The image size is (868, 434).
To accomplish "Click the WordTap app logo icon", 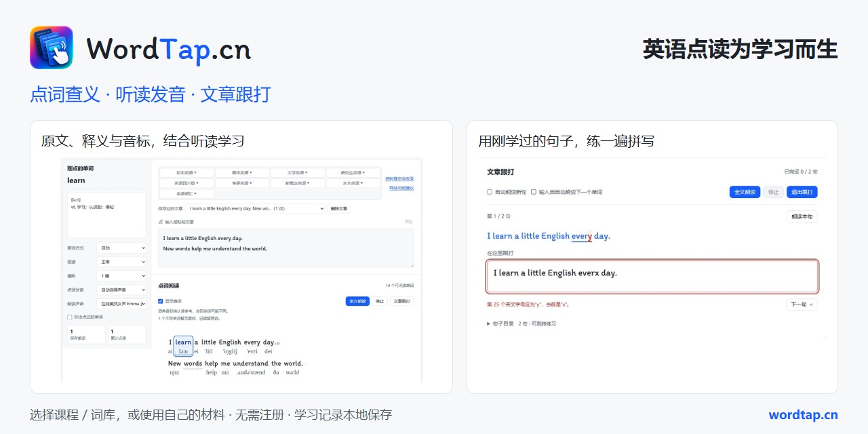I will point(52,47).
